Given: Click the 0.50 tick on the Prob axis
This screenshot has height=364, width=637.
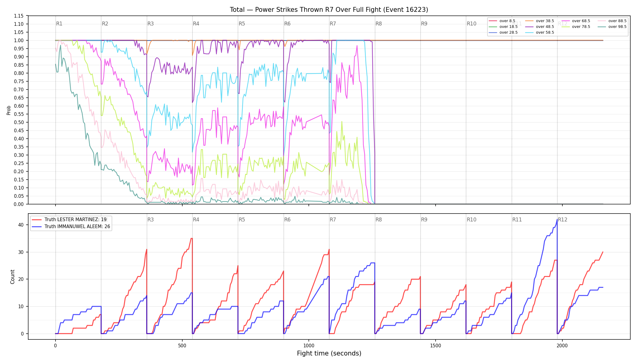Looking at the screenshot, I should [x=19, y=122].
